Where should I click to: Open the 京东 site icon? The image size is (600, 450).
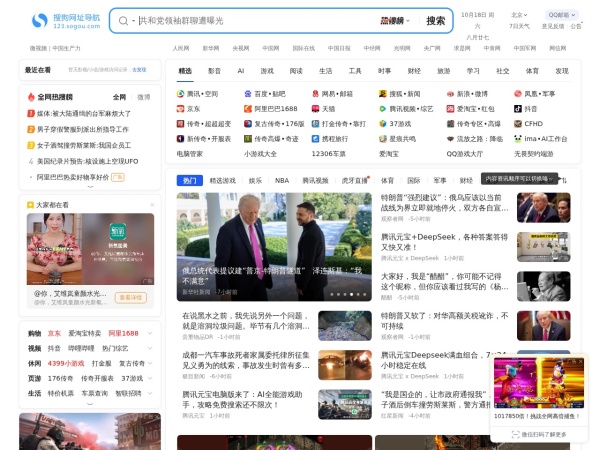tap(180, 109)
